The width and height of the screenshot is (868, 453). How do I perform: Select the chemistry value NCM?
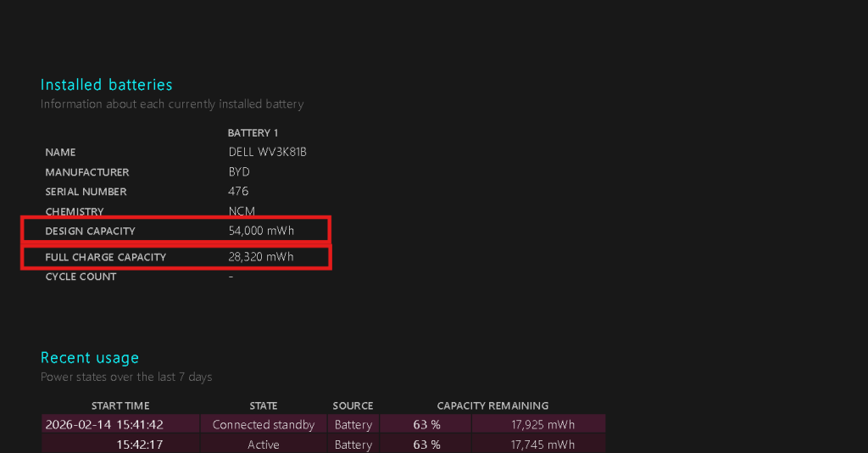[x=242, y=211]
